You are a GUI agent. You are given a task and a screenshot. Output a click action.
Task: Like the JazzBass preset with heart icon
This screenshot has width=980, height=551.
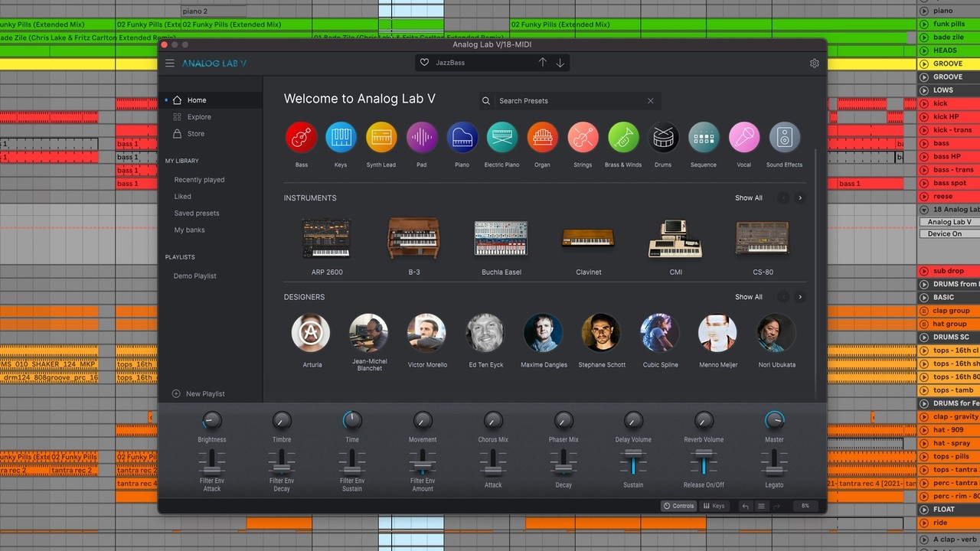(x=425, y=63)
